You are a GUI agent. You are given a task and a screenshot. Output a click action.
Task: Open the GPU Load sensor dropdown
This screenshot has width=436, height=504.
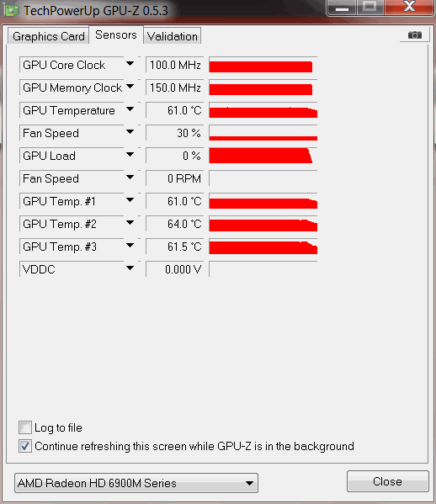(x=130, y=155)
